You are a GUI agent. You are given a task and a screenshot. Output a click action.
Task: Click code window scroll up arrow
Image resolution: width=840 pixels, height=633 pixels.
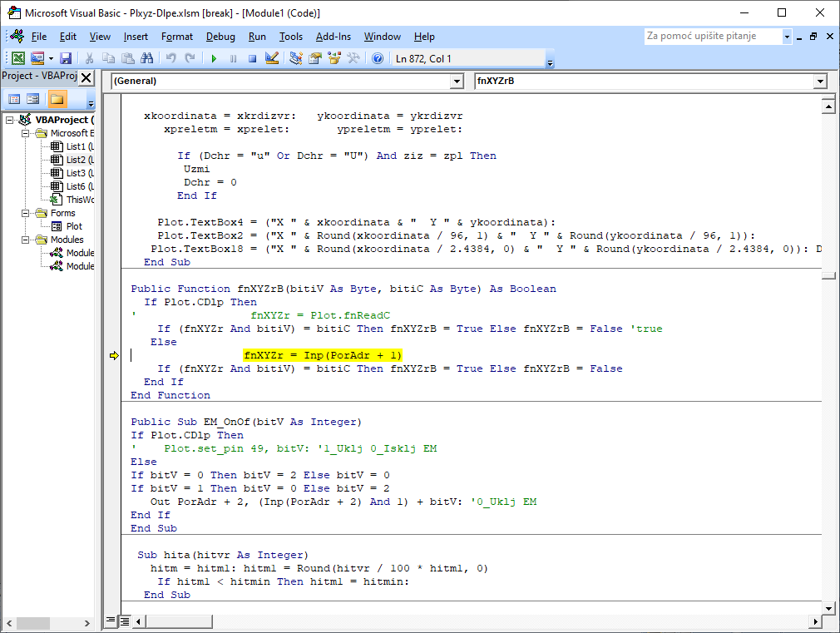pos(828,106)
